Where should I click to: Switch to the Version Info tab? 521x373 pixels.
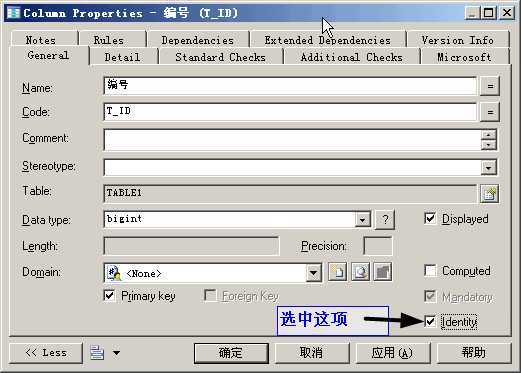pos(457,40)
